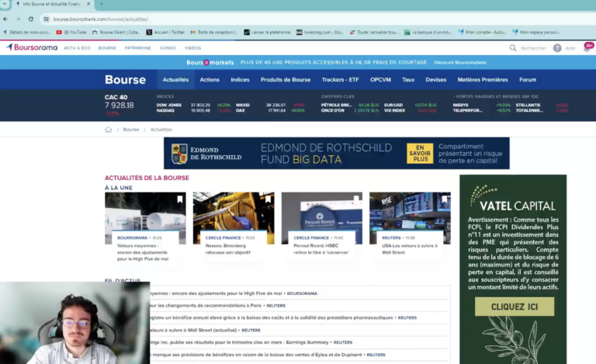Select Trackers - ETF tab
Viewport: 596px width, 364px height.
[x=340, y=80]
